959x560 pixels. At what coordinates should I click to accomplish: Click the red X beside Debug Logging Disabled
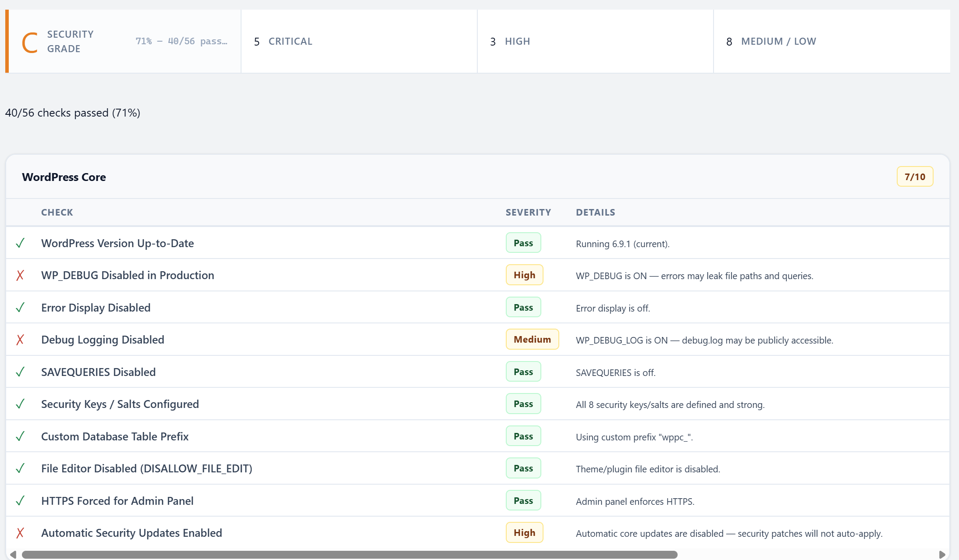(x=20, y=339)
